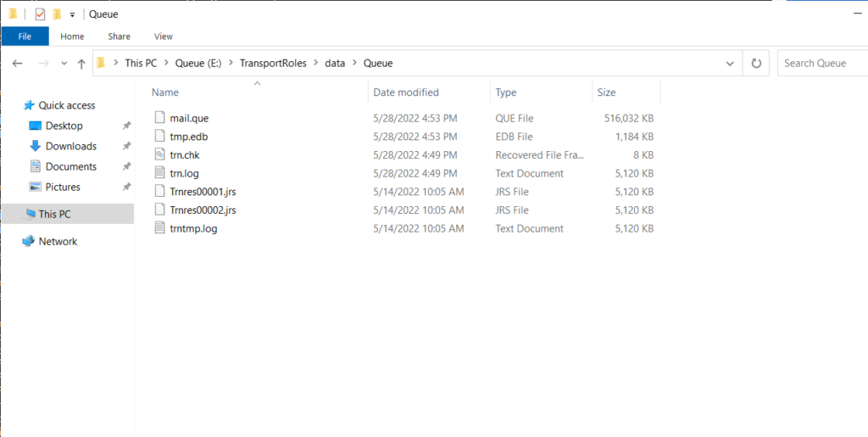This screenshot has width=868, height=437.
Task: Open the address bar history dropdown
Action: (730, 64)
